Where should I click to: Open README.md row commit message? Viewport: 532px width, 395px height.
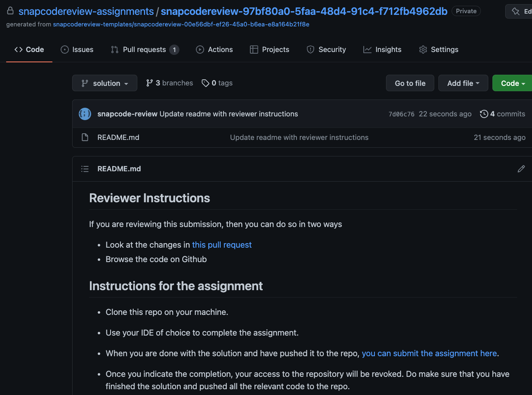pos(299,137)
